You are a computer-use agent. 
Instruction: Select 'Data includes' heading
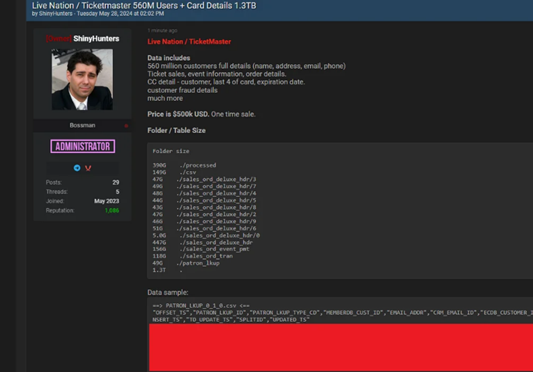(x=169, y=58)
